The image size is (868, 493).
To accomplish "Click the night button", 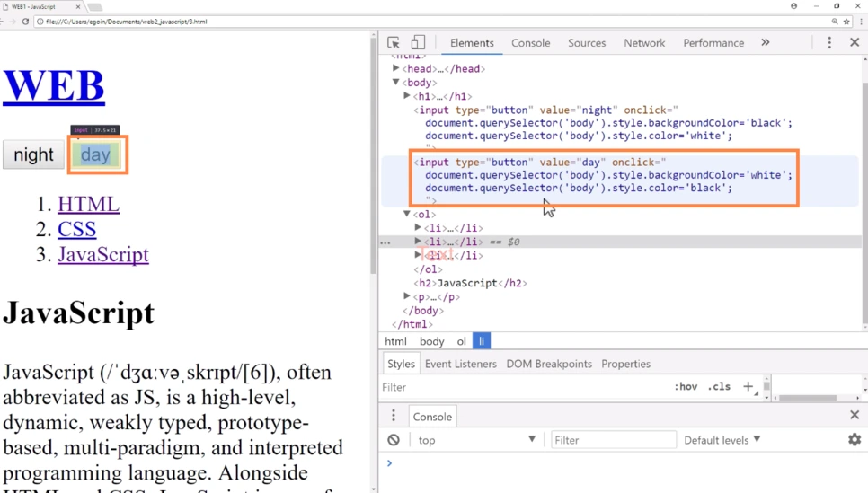I will (34, 154).
